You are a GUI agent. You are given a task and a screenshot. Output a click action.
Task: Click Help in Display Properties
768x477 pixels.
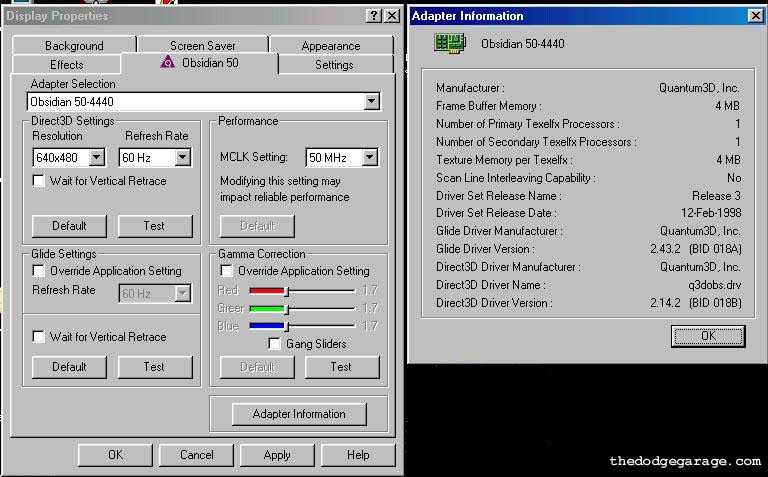point(358,455)
